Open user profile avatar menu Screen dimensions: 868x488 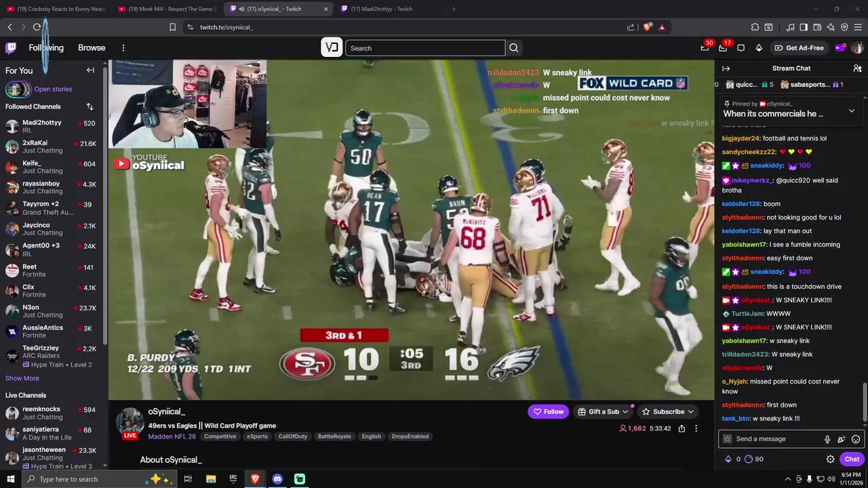point(857,48)
